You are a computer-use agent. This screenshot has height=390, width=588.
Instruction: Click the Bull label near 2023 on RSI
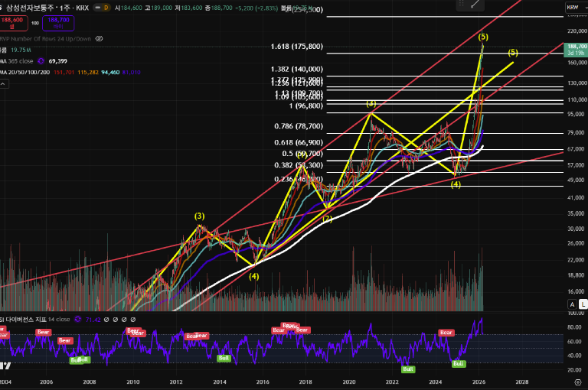click(408, 369)
